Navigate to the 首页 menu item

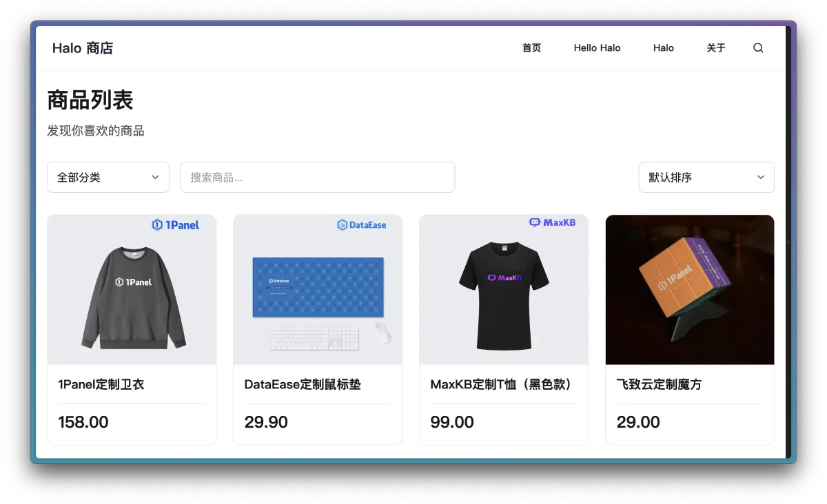531,48
